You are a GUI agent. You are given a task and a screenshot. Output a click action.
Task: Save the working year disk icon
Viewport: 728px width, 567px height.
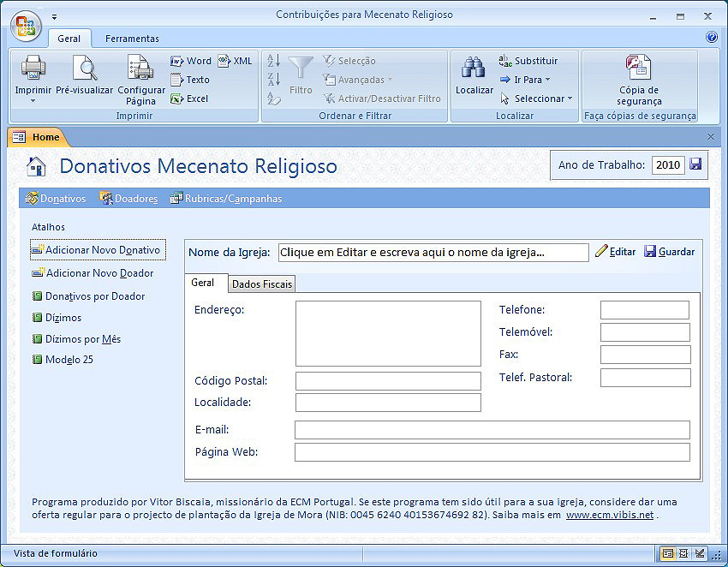tap(695, 164)
